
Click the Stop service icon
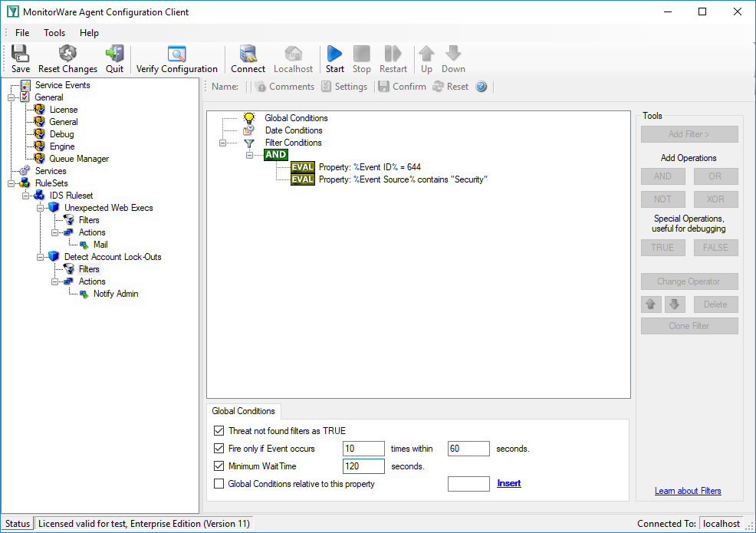[x=362, y=54]
